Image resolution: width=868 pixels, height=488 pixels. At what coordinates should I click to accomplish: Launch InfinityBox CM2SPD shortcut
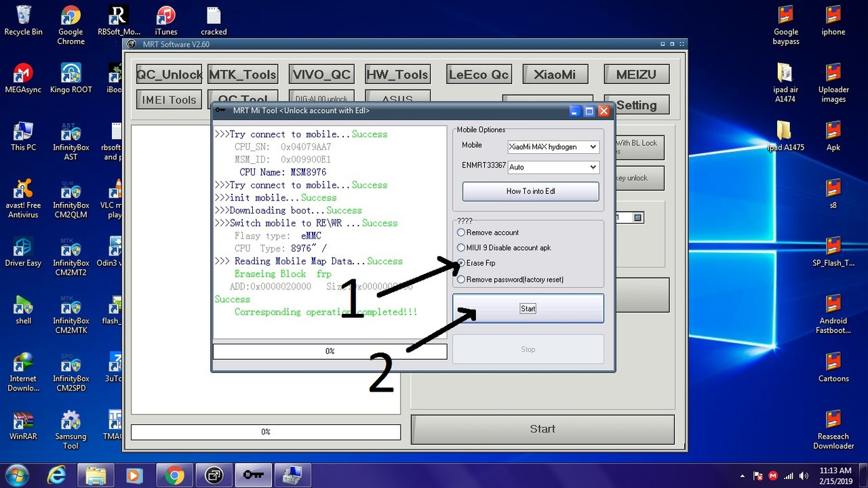tap(71, 372)
